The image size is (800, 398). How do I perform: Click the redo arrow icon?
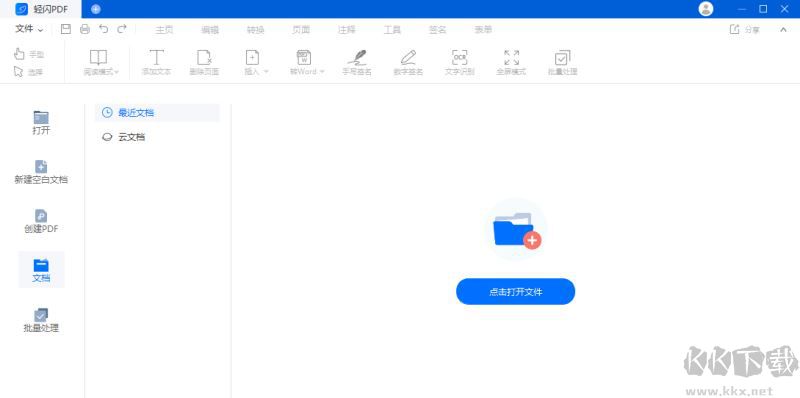coord(122,29)
